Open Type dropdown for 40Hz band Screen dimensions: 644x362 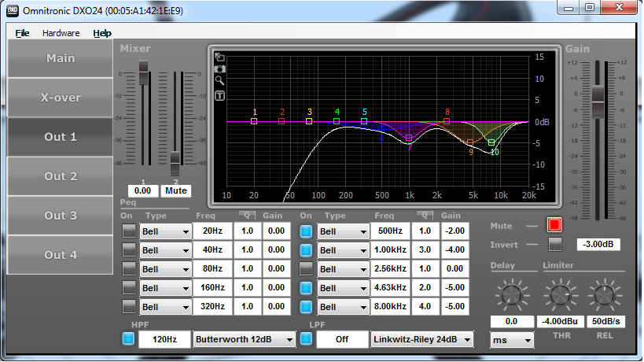coord(165,250)
